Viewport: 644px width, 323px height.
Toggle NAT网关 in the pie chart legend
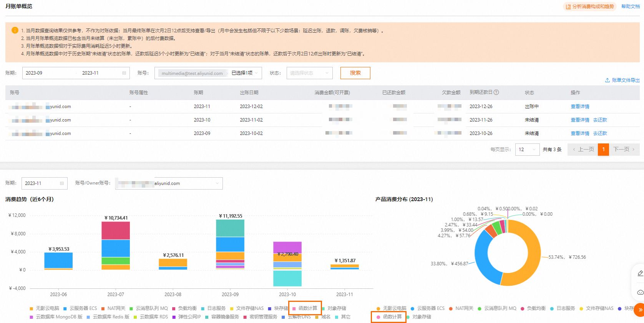pyautogui.click(x=461, y=308)
